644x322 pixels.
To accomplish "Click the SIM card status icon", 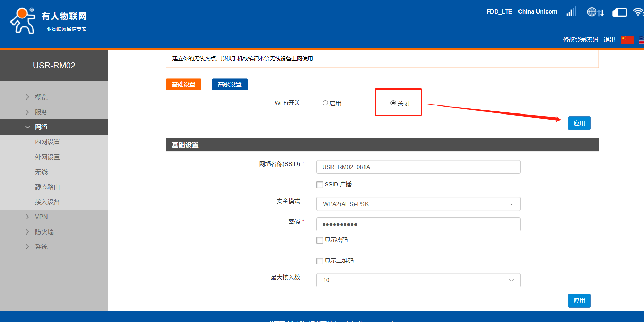I will (619, 13).
